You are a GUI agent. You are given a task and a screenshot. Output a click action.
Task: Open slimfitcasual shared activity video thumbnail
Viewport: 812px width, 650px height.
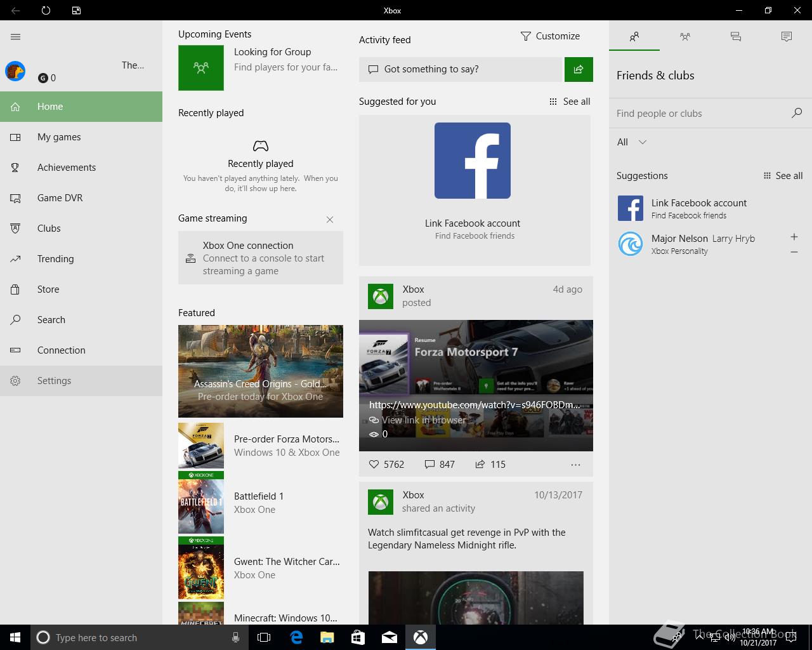pyautogui.click(x=476, y=597)
